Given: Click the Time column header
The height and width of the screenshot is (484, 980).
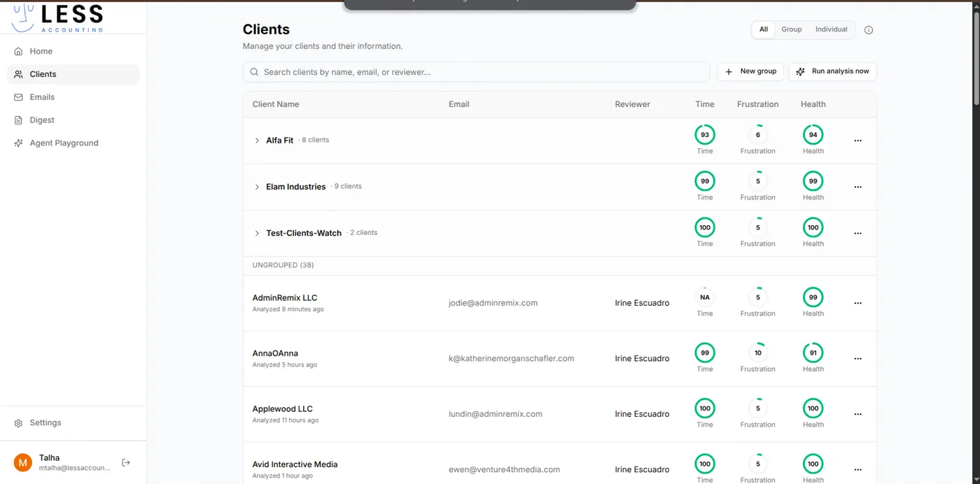Looking at the screenshot, I should click(x=705, y=104).
